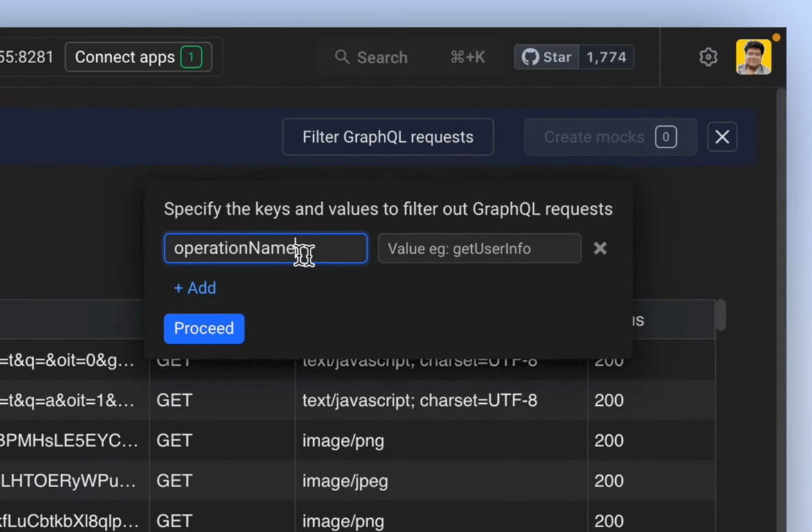Click the Create mocks button
The image size is (812, 532).
pos(594,137)
